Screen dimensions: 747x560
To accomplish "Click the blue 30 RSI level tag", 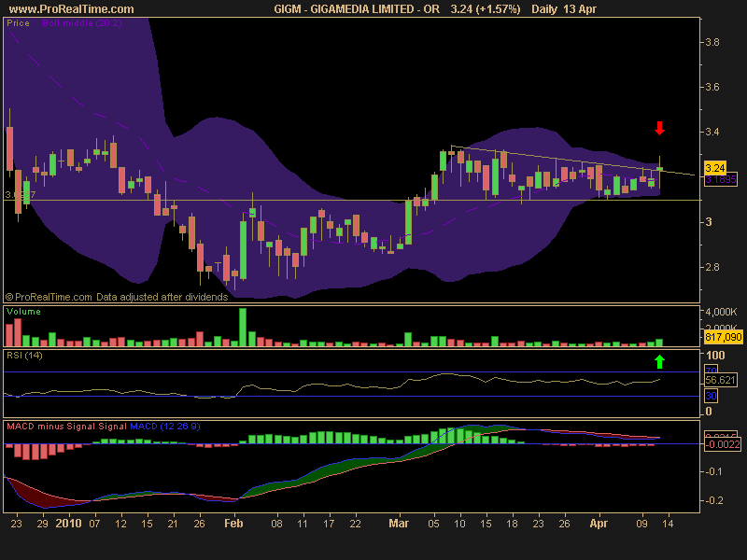I will [711, 396].
